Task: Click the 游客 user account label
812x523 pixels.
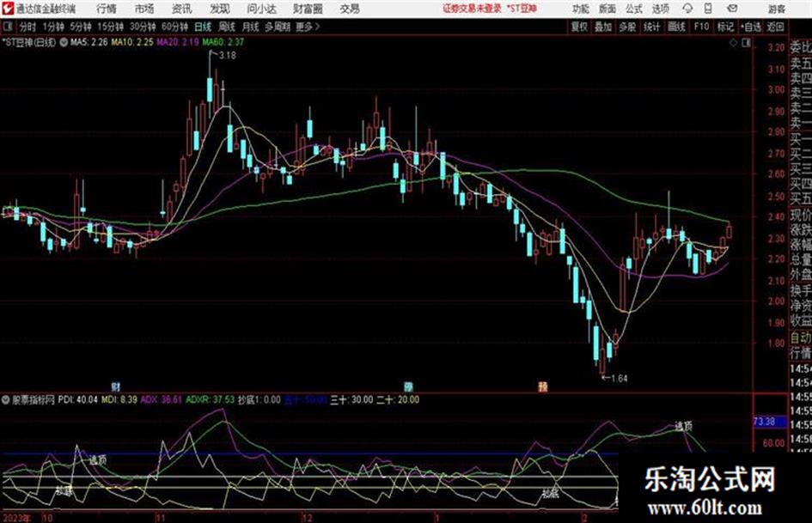Action: (x=777, y=9)
